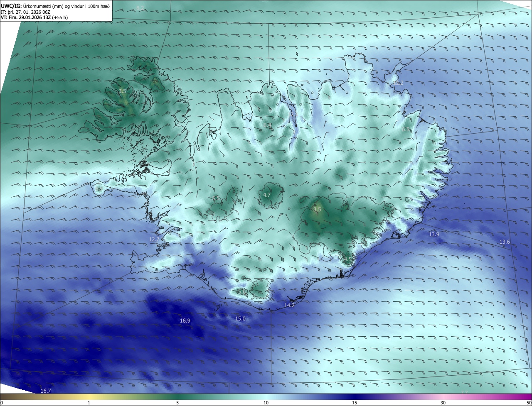This screenshot has height=406, width=532.
Task: Select the 14.2 label on the south coast
Action: (289, 306)
